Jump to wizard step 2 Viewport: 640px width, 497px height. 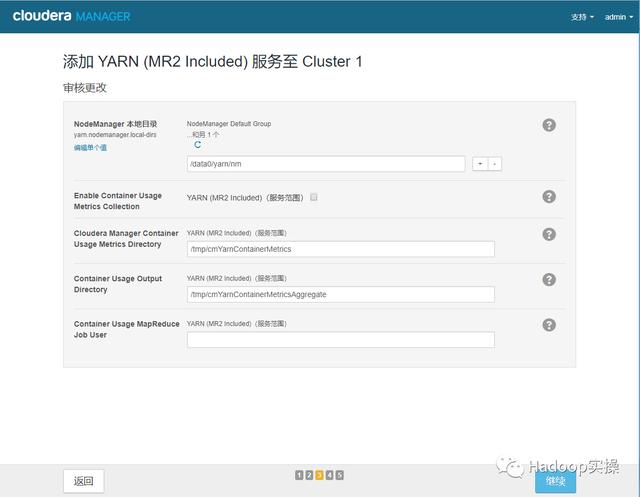[309, 475]
